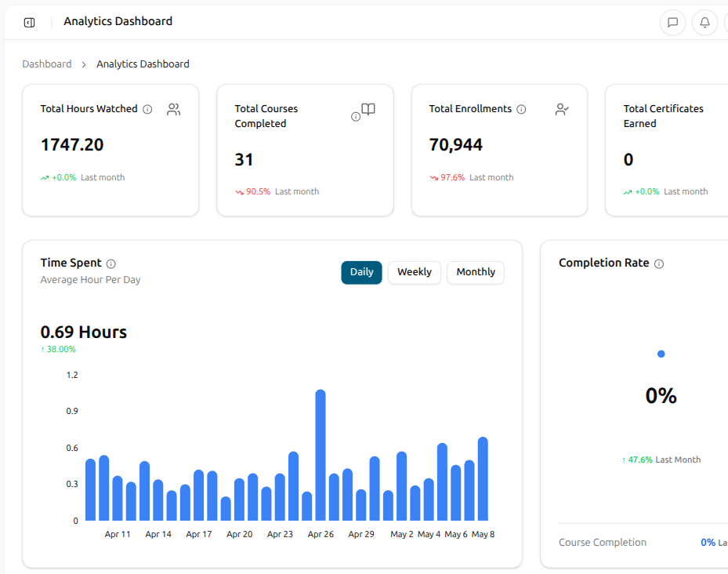Select the Daily time range tab
The image size is (728, 574).
point(361,272)
